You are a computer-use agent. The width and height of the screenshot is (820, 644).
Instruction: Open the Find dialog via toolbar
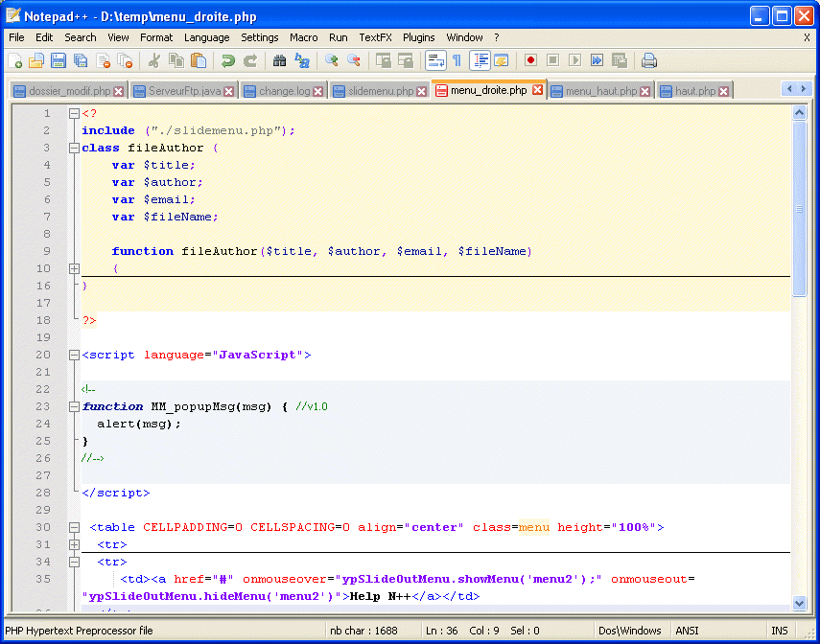coord(279,59)
